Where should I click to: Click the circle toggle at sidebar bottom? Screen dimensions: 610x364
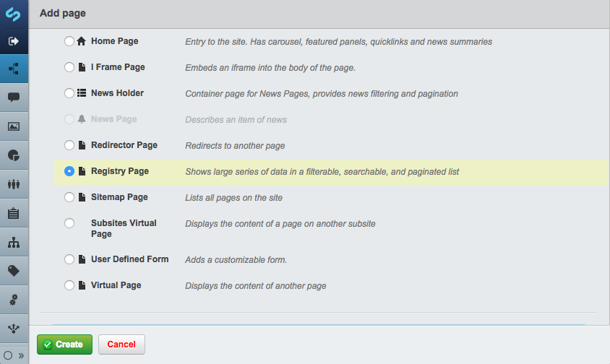tap(8, 355)
